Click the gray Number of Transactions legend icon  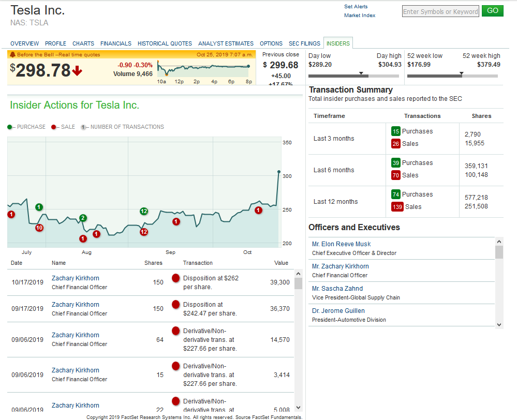coord(83,127)
